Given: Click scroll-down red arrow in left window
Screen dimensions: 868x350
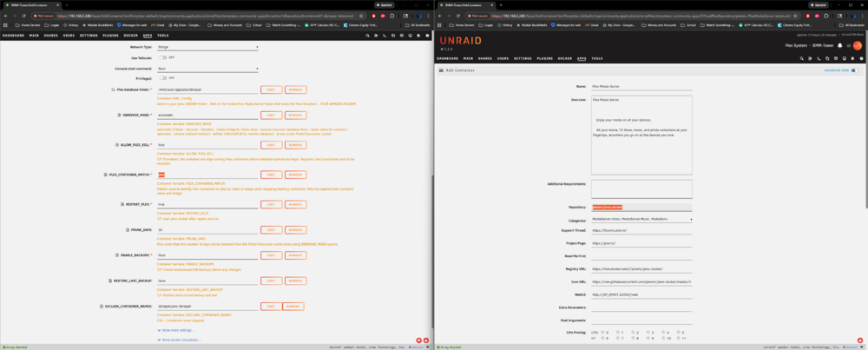Looking at the screenshot, I should pos(426,340).
